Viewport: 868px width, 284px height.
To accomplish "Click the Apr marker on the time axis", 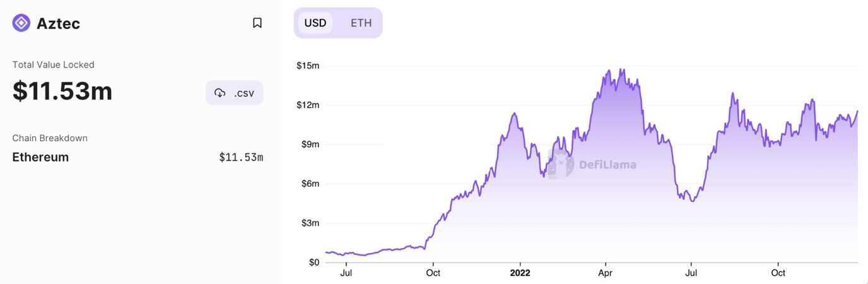I will point(606,273).
